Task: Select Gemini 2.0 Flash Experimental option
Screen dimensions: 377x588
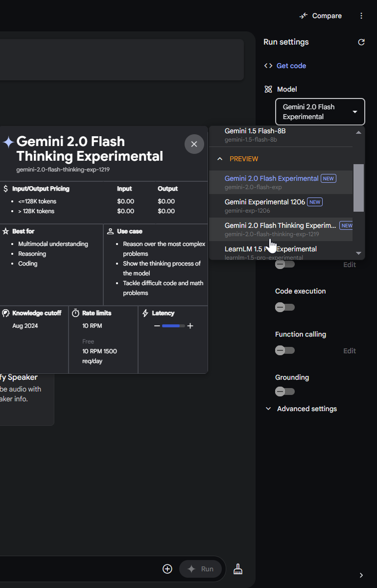Action: click(281, 182)
